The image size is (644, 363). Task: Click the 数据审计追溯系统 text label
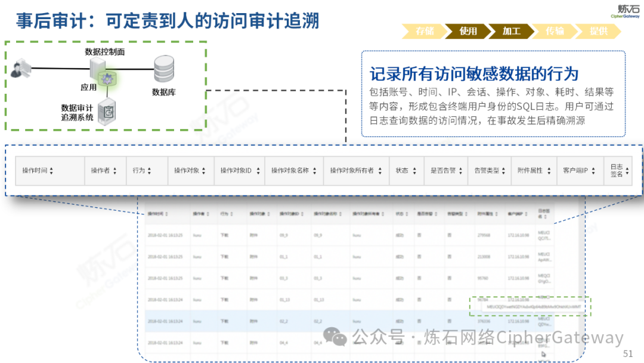point(77,113)
